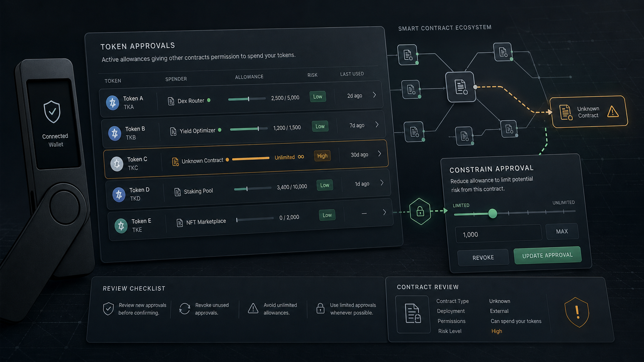Click the Unknown Contract node box in ecosystem
The width and height of the screenshot is (644, 362).
(x=589, y=112)
